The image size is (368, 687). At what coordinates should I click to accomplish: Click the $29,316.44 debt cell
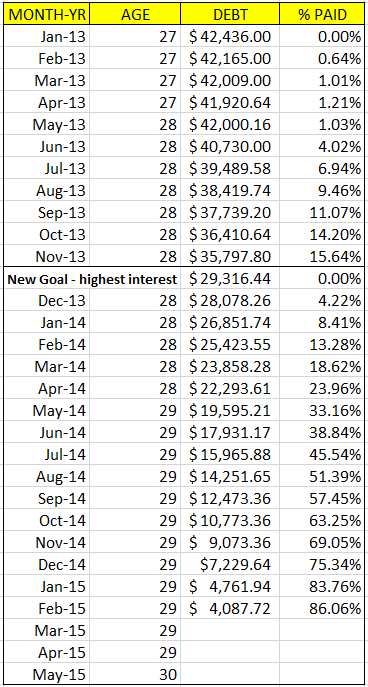(x=230, y=279)
